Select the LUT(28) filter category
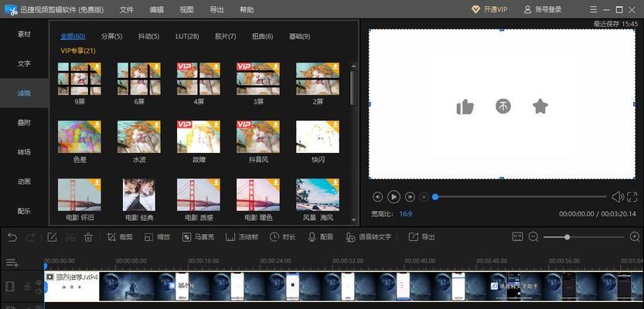Viewport: 644px width, 309px height. coord(187,36)
